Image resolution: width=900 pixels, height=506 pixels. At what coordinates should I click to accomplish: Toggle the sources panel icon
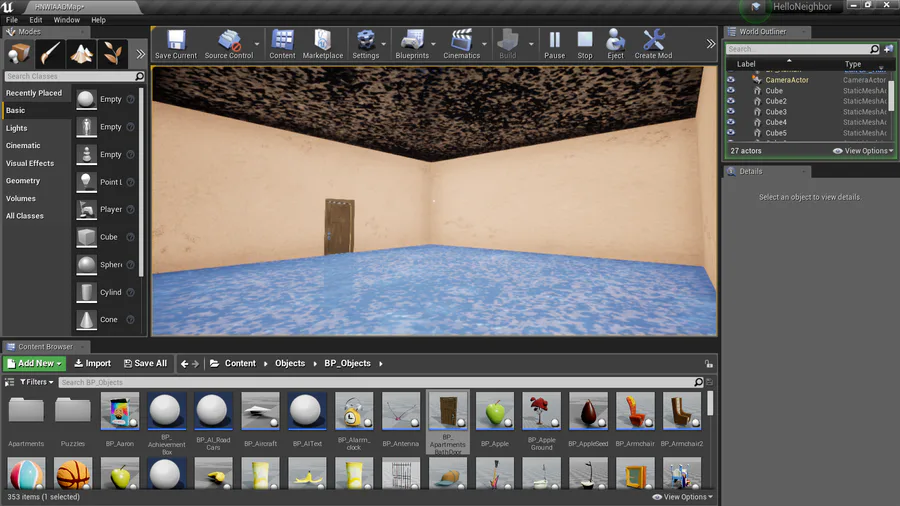9,382
